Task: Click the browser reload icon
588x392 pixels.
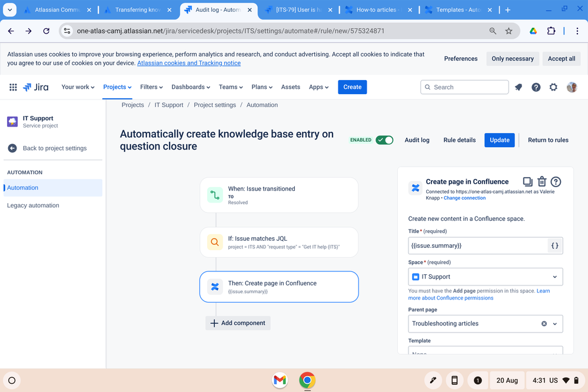Action: pyautogui.click(x=46, y=31)
